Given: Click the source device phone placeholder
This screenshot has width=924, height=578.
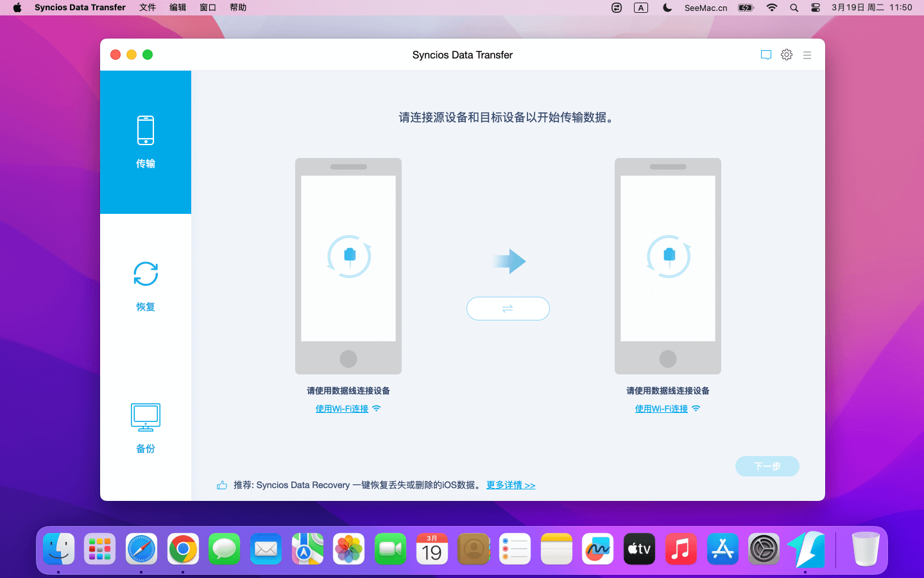Looking at the screenshot, I should coord(348,266).
